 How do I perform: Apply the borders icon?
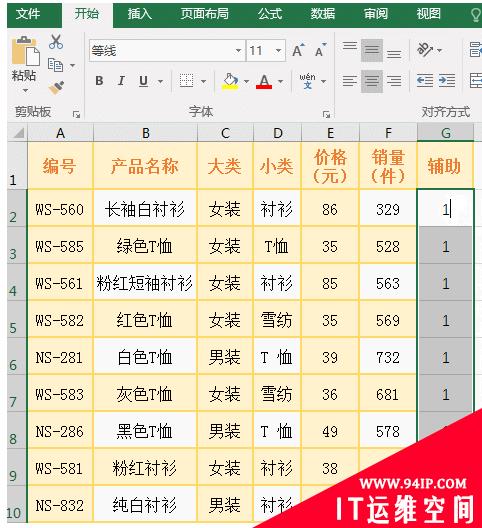click(186, 81)
